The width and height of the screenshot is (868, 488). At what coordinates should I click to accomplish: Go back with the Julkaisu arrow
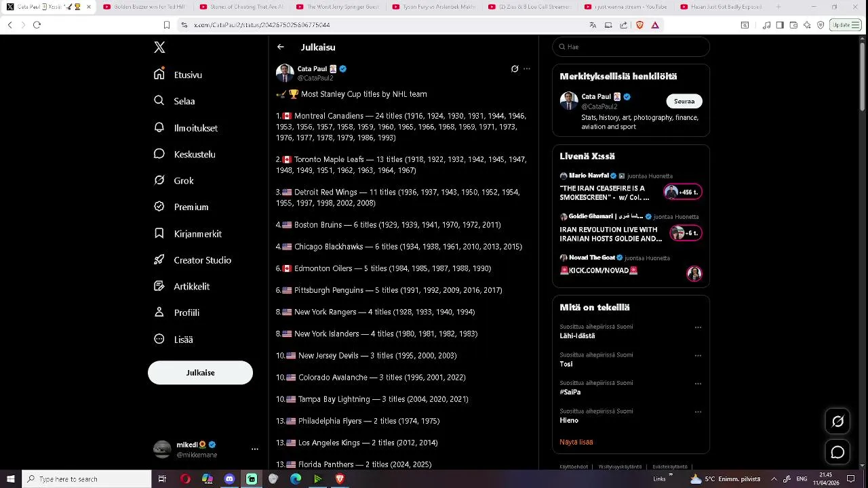[x=281, y=47]
